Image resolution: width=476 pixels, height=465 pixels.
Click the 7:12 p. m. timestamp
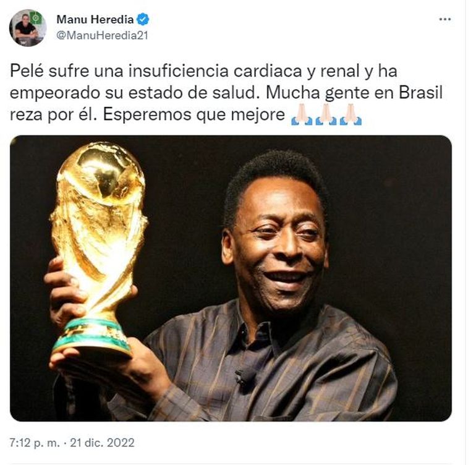click(x=35, y=443)
